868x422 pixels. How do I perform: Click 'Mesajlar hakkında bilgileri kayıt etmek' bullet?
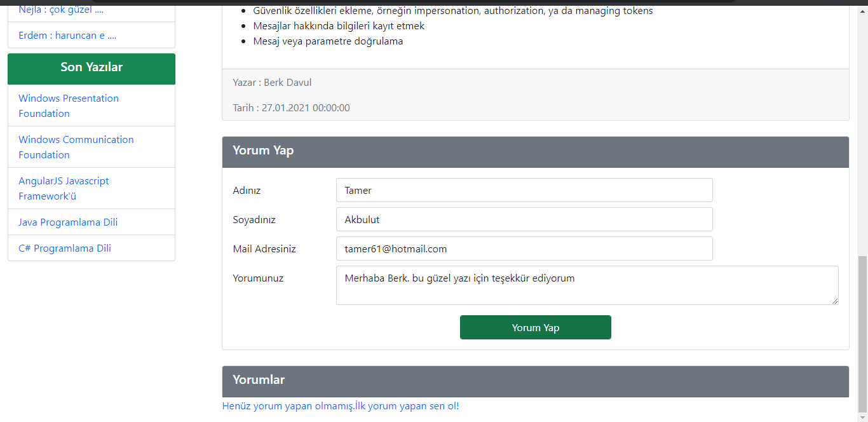(x=339, y=26)
